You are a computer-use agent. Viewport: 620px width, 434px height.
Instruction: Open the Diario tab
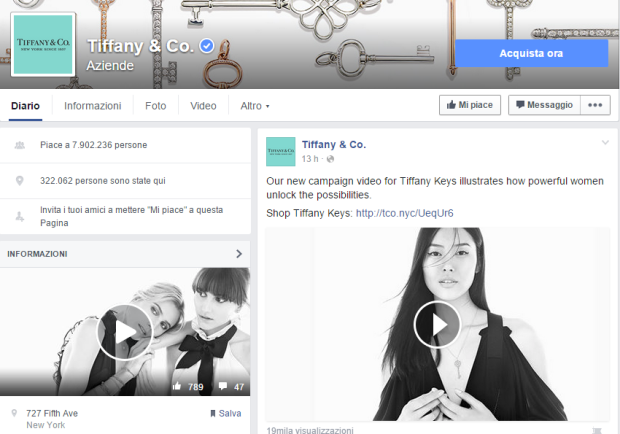pyautogui.click(x=25, y=106)
